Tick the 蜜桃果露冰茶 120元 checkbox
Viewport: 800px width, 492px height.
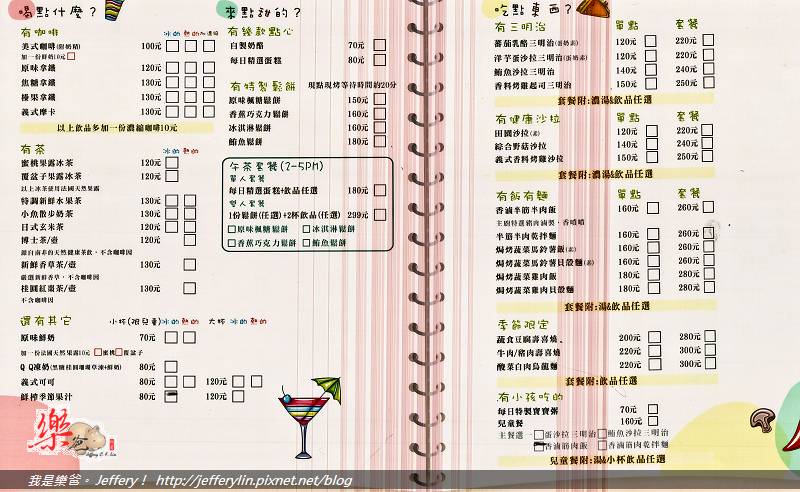point(172,163)
